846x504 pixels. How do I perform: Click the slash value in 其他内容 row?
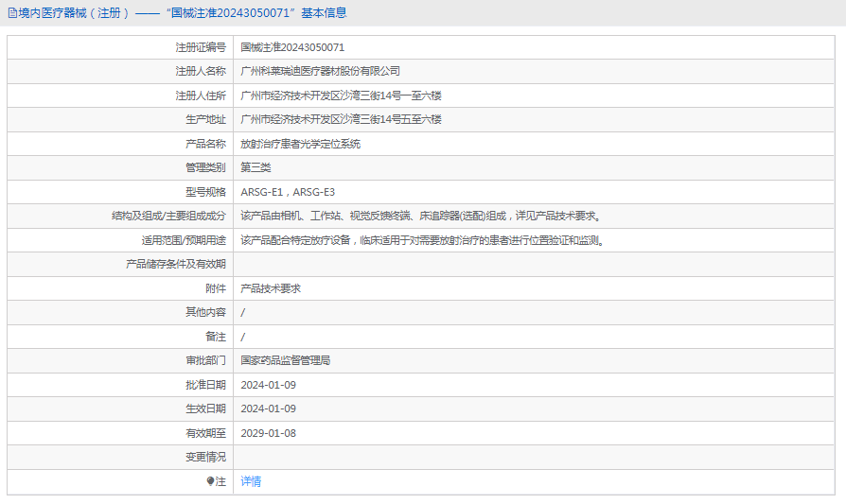coord(243,313)
